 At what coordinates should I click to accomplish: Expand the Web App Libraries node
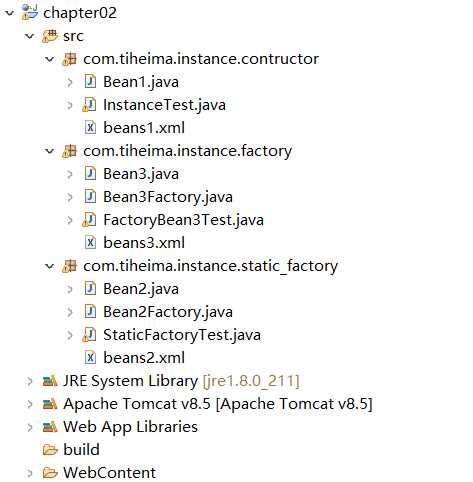pos(30,427)
